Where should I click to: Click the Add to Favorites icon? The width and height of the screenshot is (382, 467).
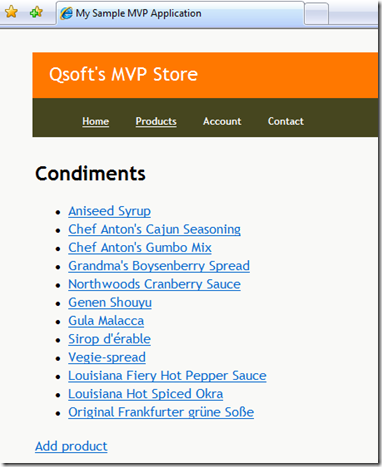[x=36, y=12]
